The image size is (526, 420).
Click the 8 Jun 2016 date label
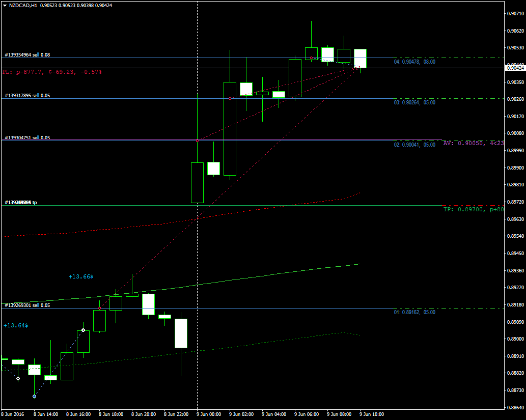click(13, 414)
